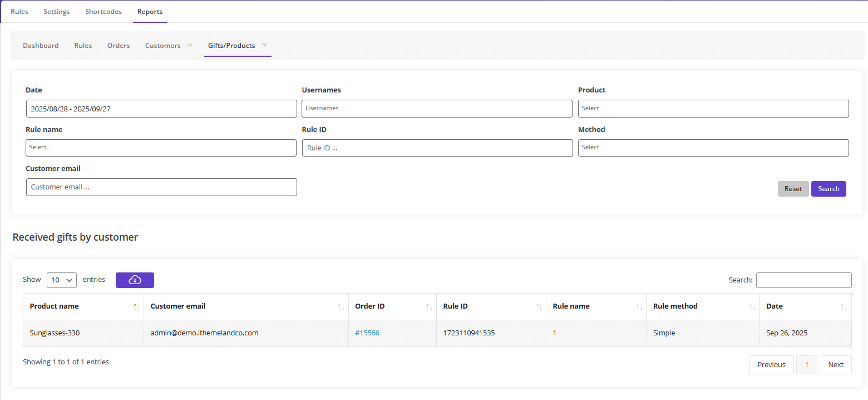The width and height of the screenshot is (868, 400).
Task: Open the Method select dropdown
Action: pyautogui.click(x=713, y=148)
